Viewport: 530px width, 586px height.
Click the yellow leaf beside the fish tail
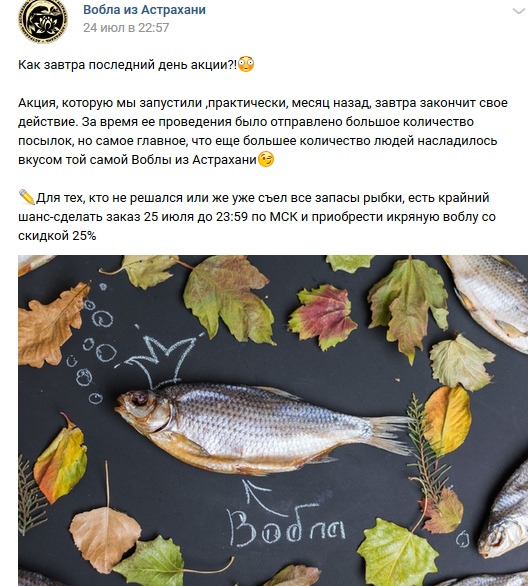coord(447,420)
